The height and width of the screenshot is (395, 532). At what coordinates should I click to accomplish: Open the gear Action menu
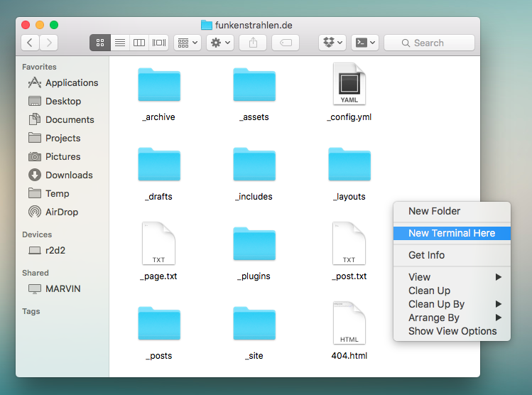[x=220, y=43]
